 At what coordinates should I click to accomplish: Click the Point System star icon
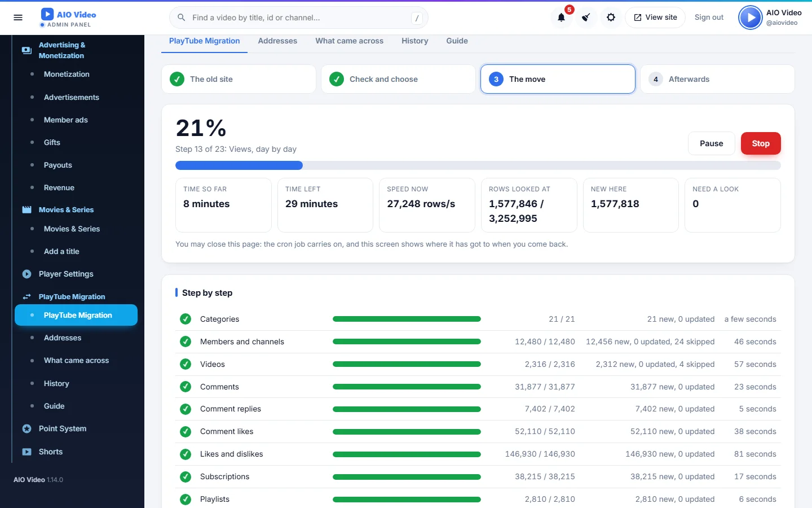coord(27,428)
